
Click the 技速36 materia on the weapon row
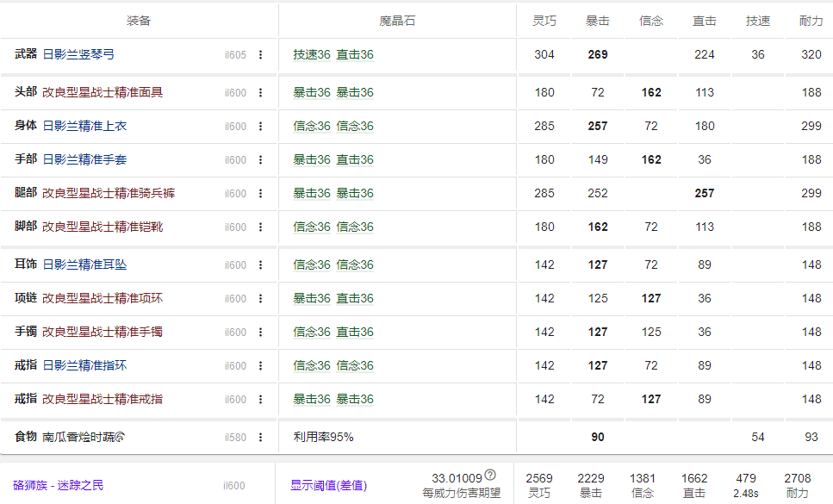(311, 55)
